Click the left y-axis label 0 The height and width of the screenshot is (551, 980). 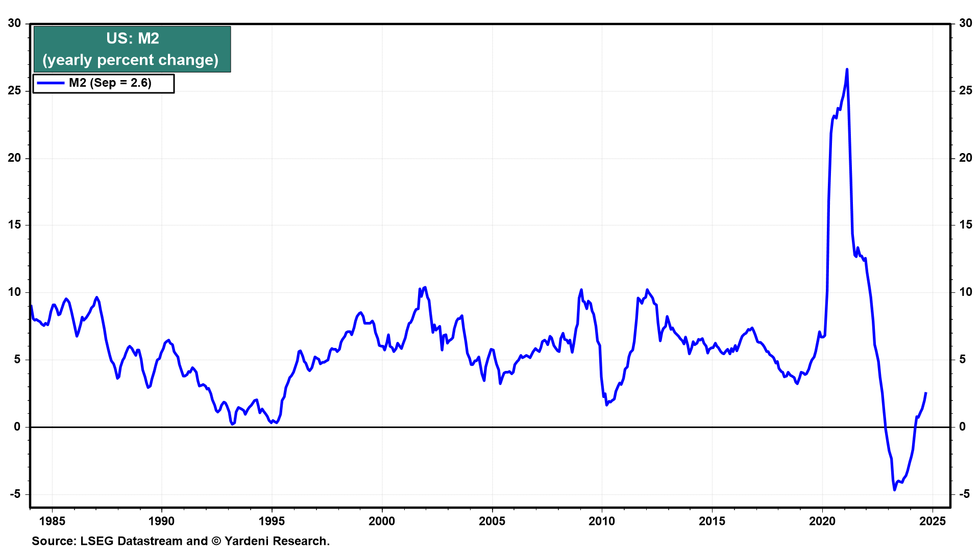(x=18, y=427)
